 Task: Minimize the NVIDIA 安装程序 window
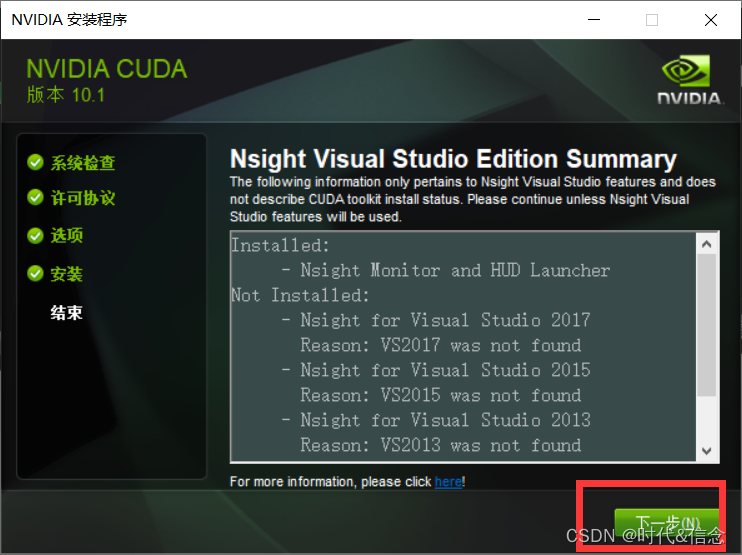[594, 20]
